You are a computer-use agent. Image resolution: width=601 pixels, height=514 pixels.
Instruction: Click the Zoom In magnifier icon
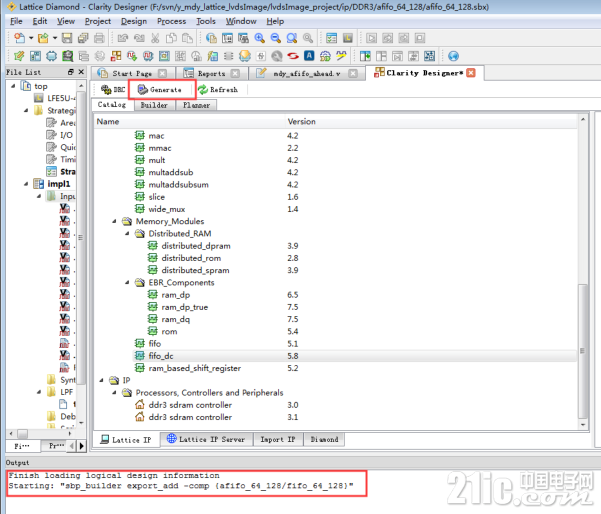(x=259, y=38)
